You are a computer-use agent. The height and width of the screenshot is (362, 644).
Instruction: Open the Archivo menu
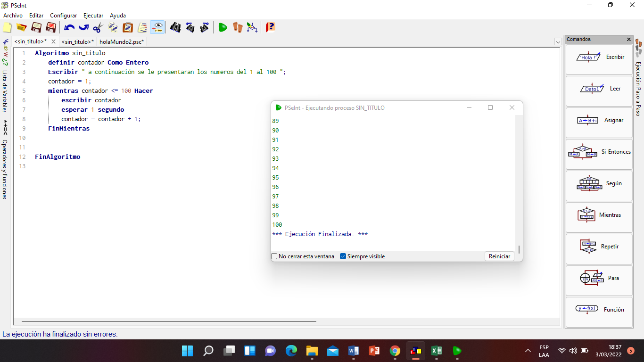(x=13, y=16)
